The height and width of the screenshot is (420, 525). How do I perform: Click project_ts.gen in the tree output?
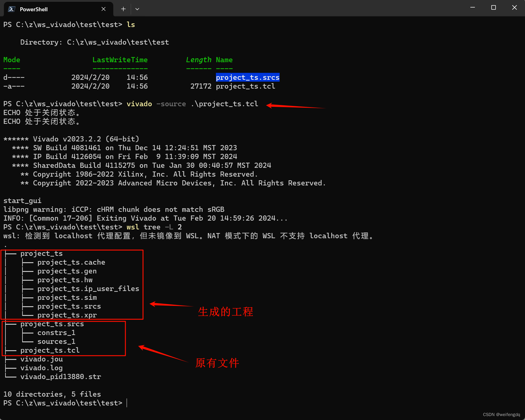[x=67, y=271]
